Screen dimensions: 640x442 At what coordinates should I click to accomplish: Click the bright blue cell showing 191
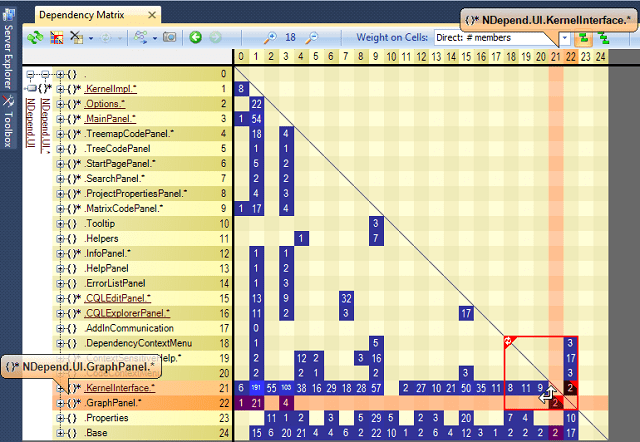256,388
